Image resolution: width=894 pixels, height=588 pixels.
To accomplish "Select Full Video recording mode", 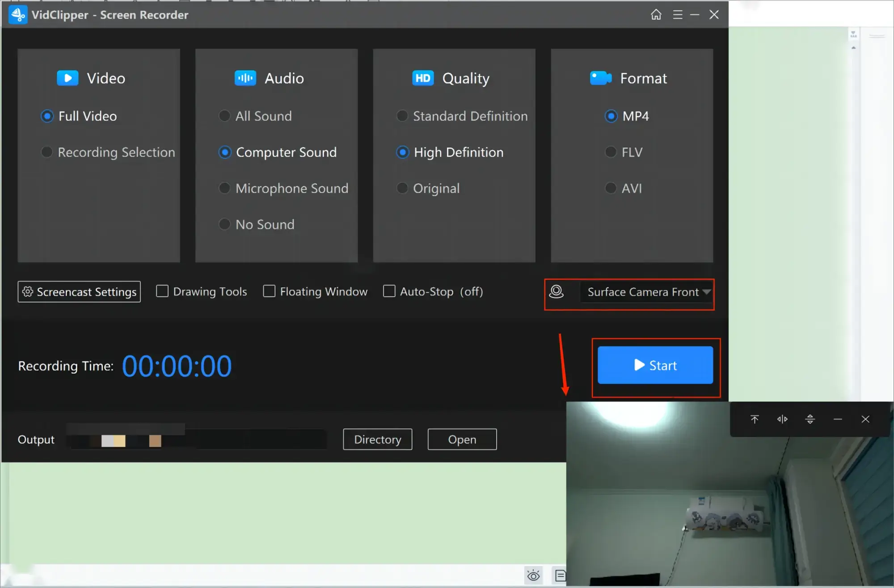I will coord(47,116).
